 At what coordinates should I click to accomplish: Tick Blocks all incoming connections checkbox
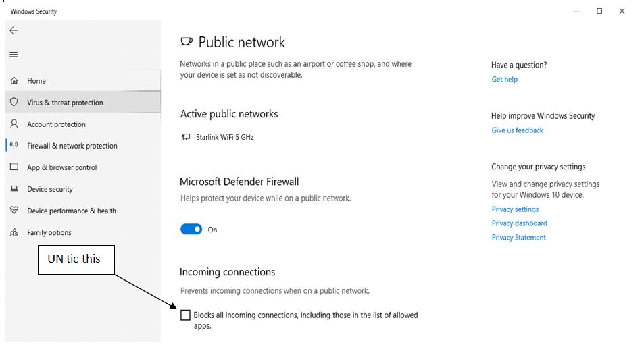point(186,315)
